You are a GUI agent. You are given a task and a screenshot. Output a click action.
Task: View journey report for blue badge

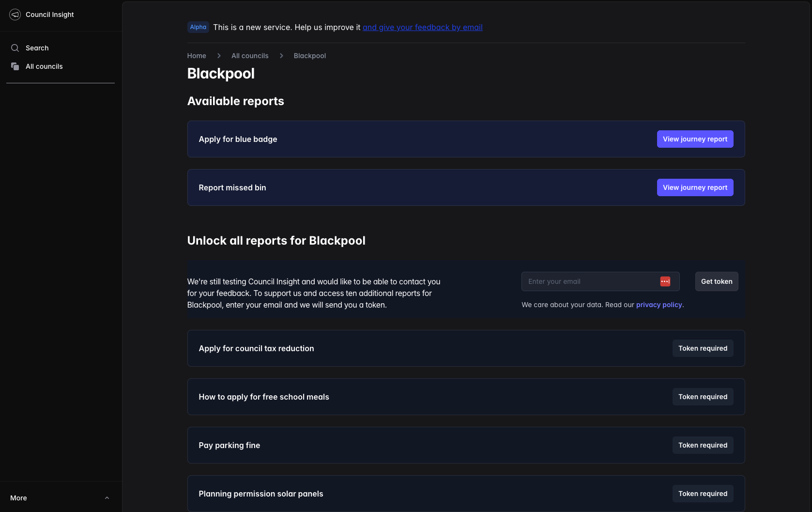point(695,139)
